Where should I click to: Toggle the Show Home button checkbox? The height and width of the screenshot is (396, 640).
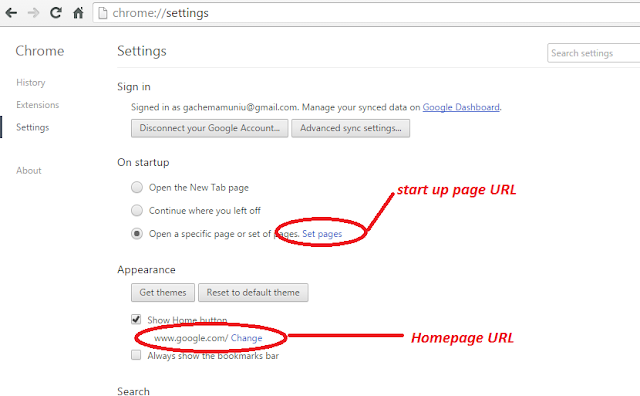(x=136, y=319)
